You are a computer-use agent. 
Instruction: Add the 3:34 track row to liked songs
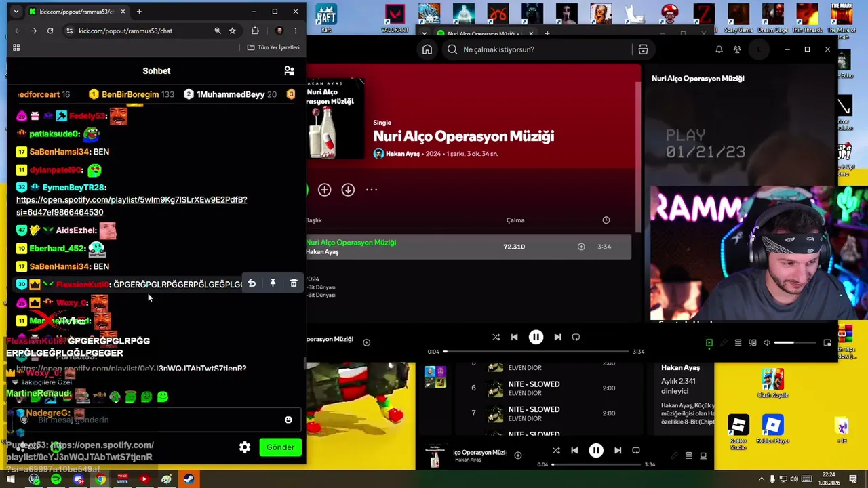click(581, 247)
